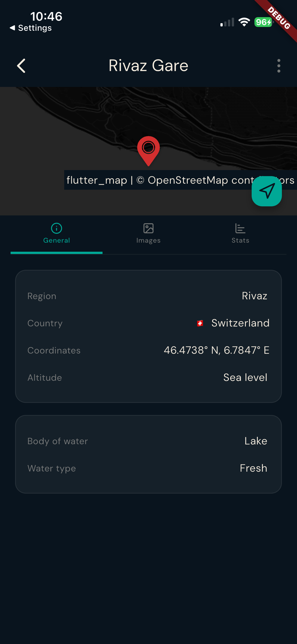297x644 pixels.
Task: Open the Stats tab
Action: (x=240, y=234)
